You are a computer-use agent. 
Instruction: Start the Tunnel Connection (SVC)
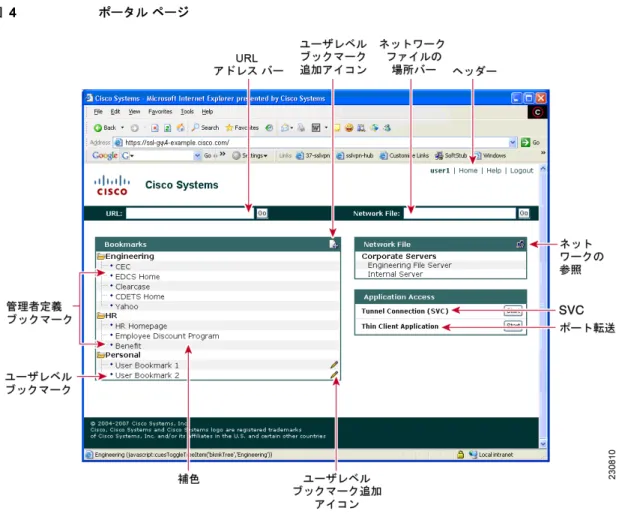coord(513,311)
